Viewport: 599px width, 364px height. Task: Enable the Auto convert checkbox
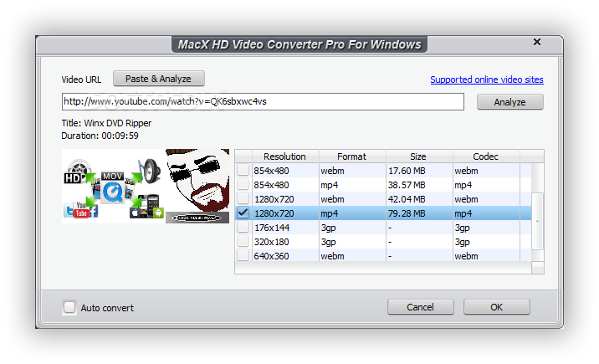[69, 307]
